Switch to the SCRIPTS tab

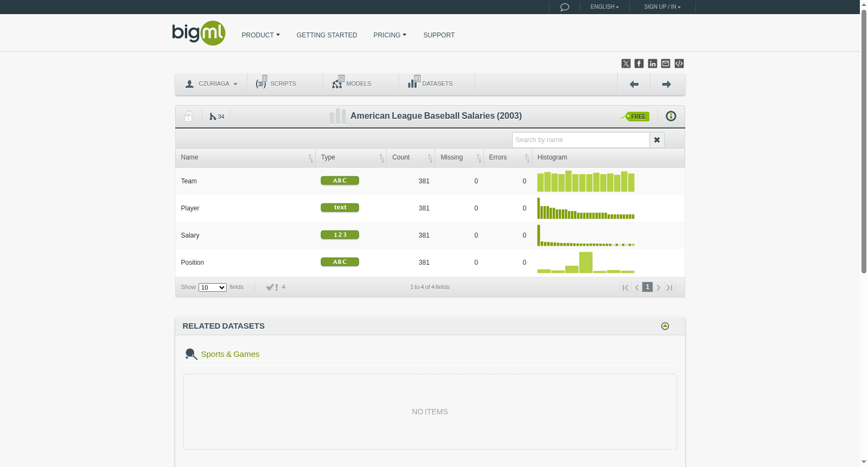pyautogui.click(x=285, y=84)
